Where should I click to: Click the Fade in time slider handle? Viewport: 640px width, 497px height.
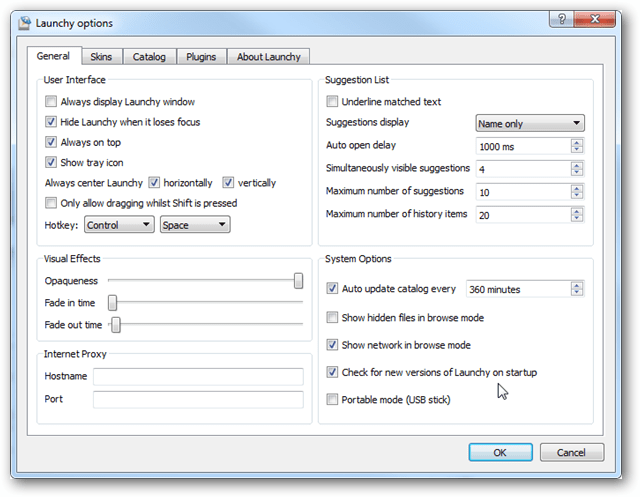[x=112, y=303]
